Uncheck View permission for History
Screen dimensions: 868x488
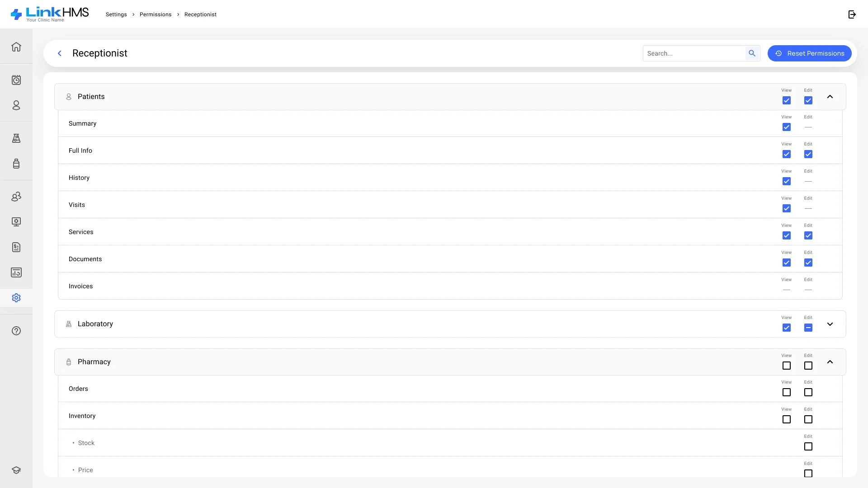(787, 182)
